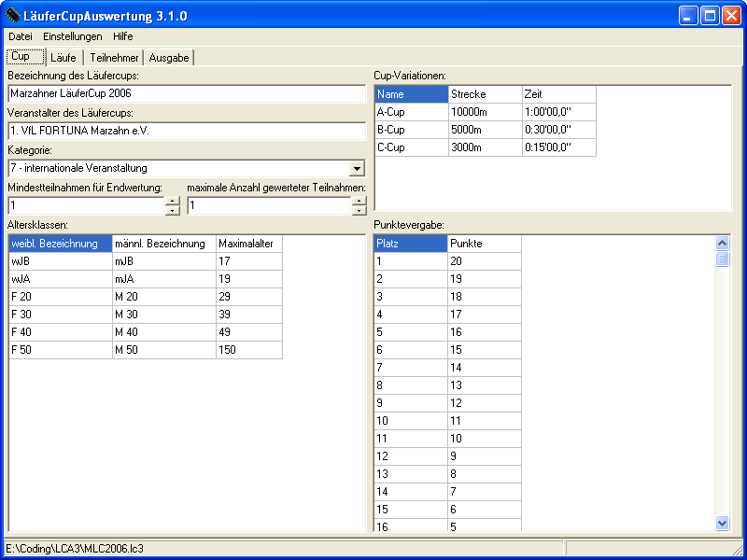Image resolution: width=747 pixels, height=560 pixels.
Task: Open the Hilfe menu
Action: tap(123, 36)
